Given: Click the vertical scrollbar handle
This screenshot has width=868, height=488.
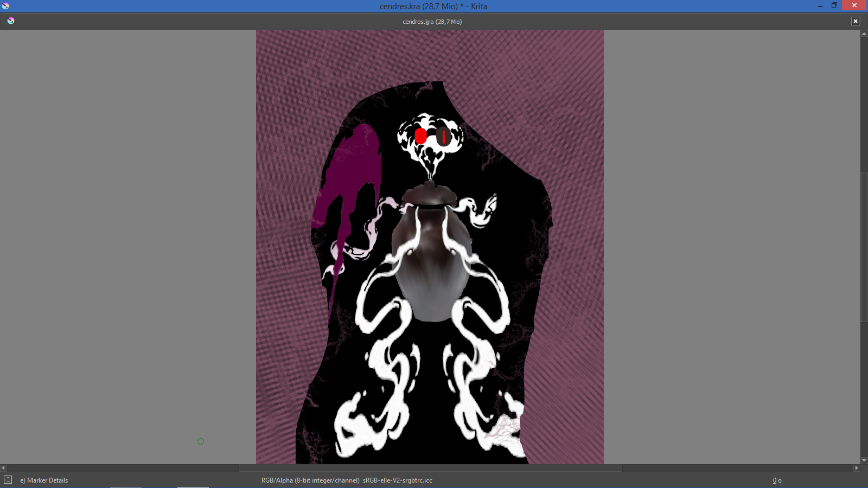Looking at the screenshot, I should pyautogui.click(x=864, y=247).
